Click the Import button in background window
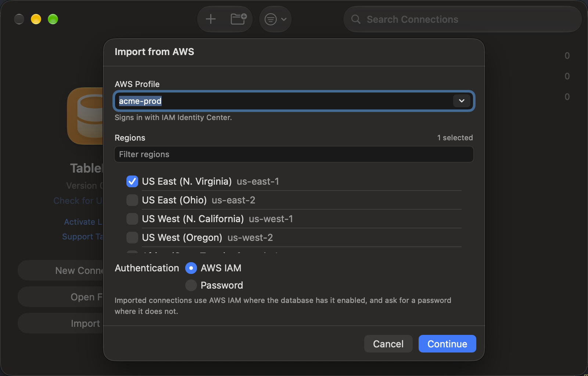Screen dimensions: 588x376 pos(61,323)
